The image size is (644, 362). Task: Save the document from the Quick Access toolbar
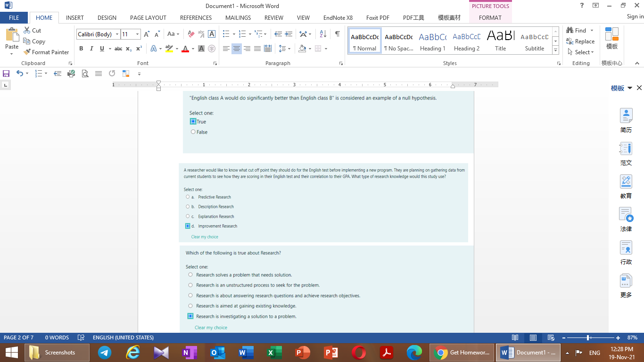pos(6,74)
